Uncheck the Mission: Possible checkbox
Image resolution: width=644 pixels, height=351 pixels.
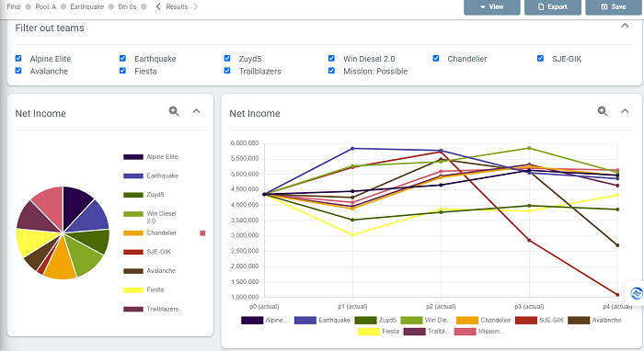(x=331, y=71)
